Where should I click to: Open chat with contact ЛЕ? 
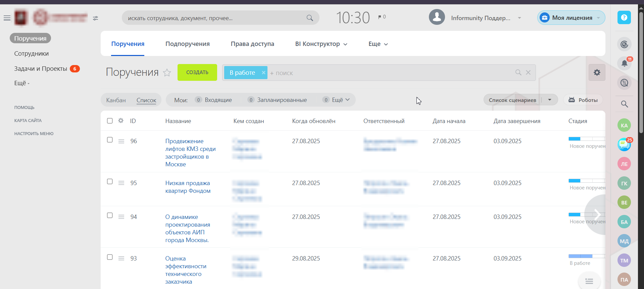pos(624,164)
